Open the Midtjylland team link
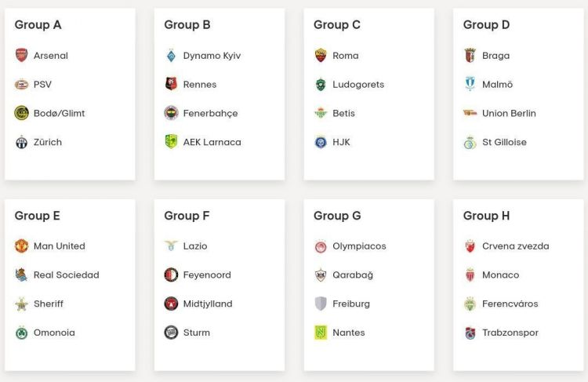Image resolution: width=588 pixels, height=382 pixels. (x=208, y=304)
